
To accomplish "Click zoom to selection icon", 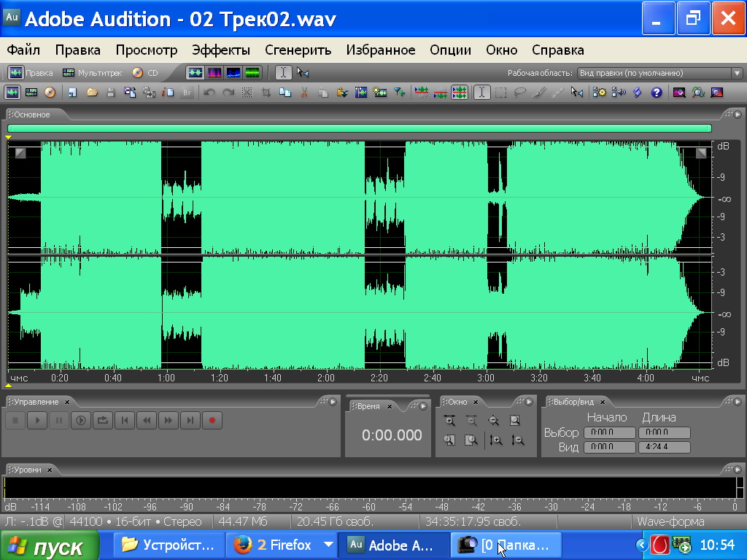I will tap(515, 421).
